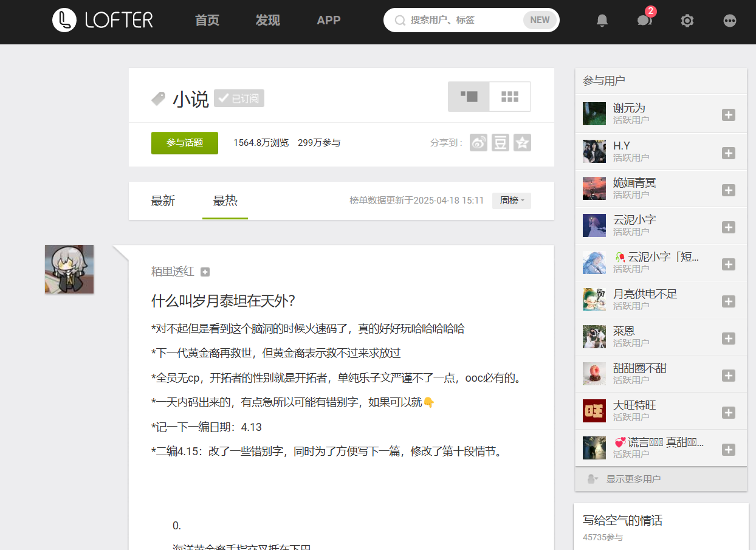
Task: Click the 45735参与 count
Action: [603, 537]
